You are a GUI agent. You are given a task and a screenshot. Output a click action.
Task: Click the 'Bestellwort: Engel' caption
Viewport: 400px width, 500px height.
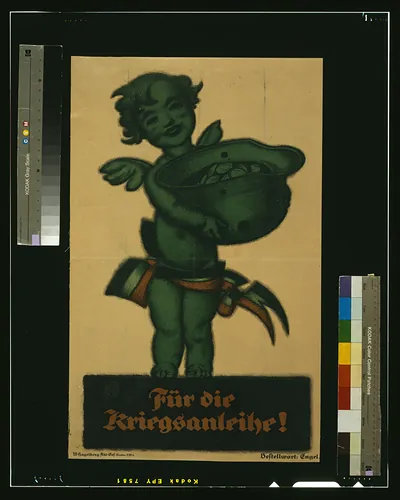[x=289, y=456]
